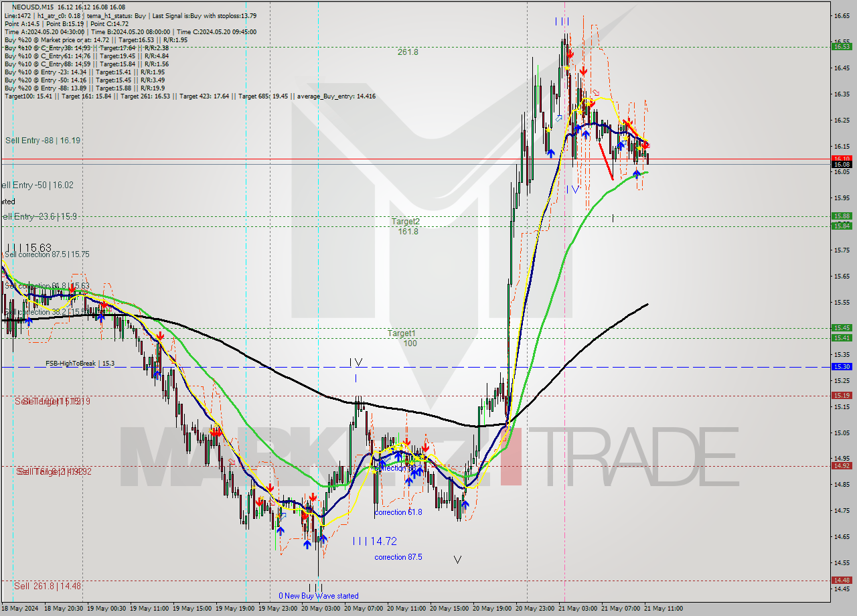
Task: Select the 'FSB-HighToBreak | 15.3' line label
Action: pos(80,363)
